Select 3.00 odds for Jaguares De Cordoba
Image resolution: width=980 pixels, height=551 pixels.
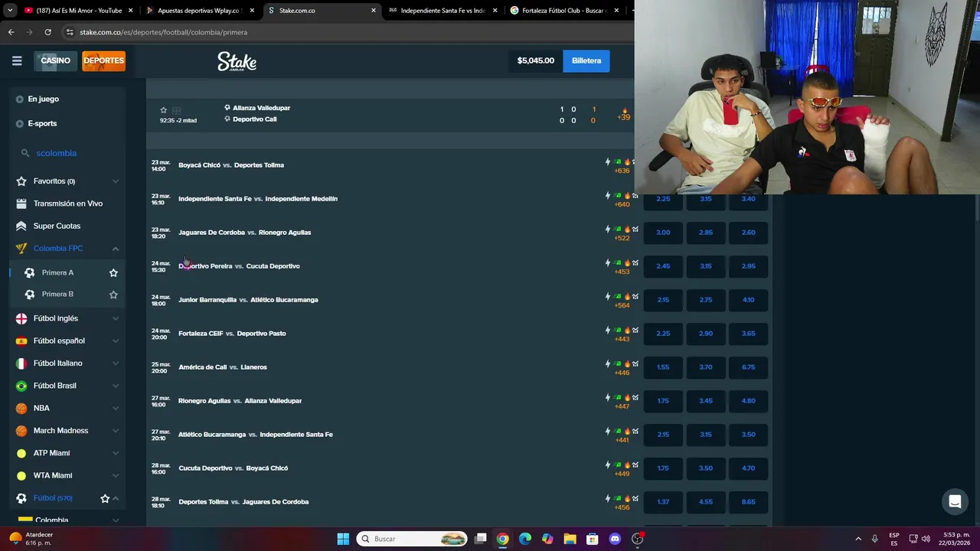tap(663, 232)
